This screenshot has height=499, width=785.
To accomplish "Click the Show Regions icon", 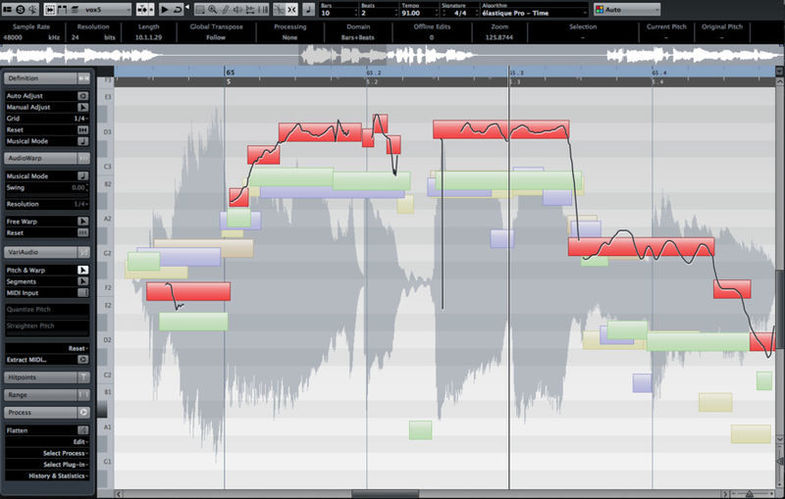I will point(62,9).
